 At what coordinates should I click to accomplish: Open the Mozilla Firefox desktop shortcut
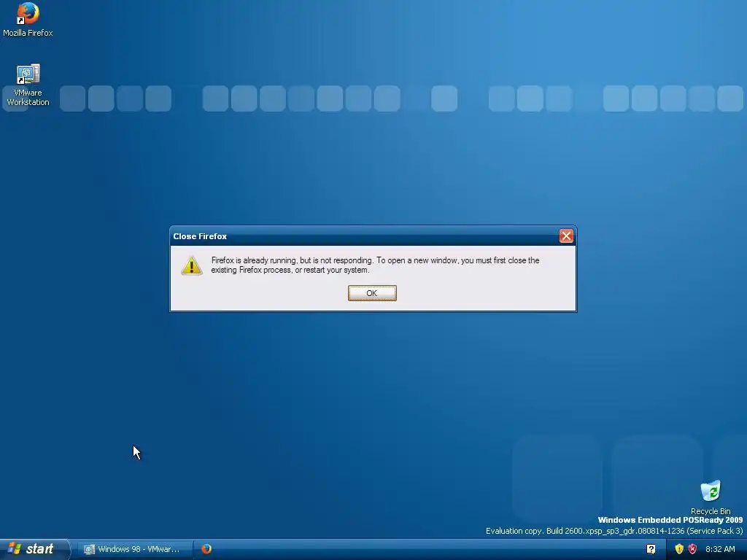[x=28, y=19]
